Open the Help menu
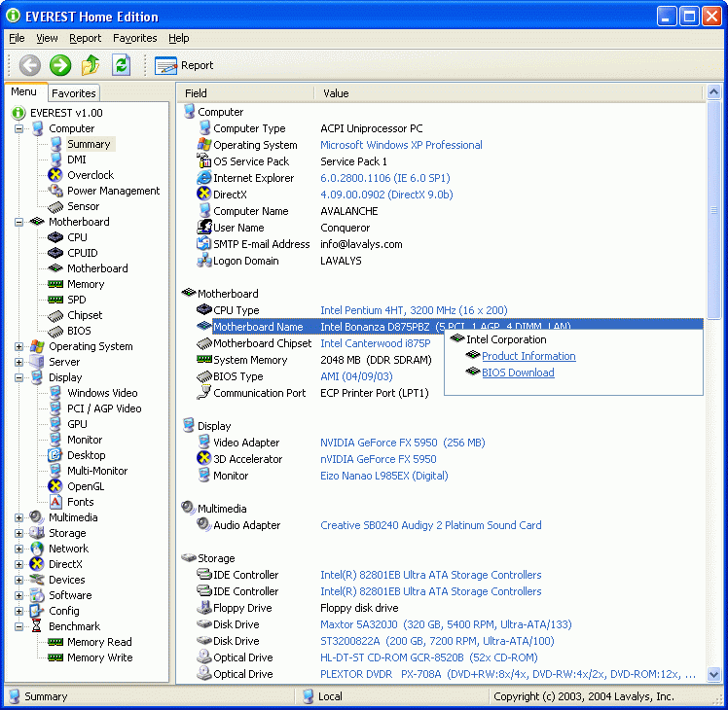 click(x=178, y=38)
